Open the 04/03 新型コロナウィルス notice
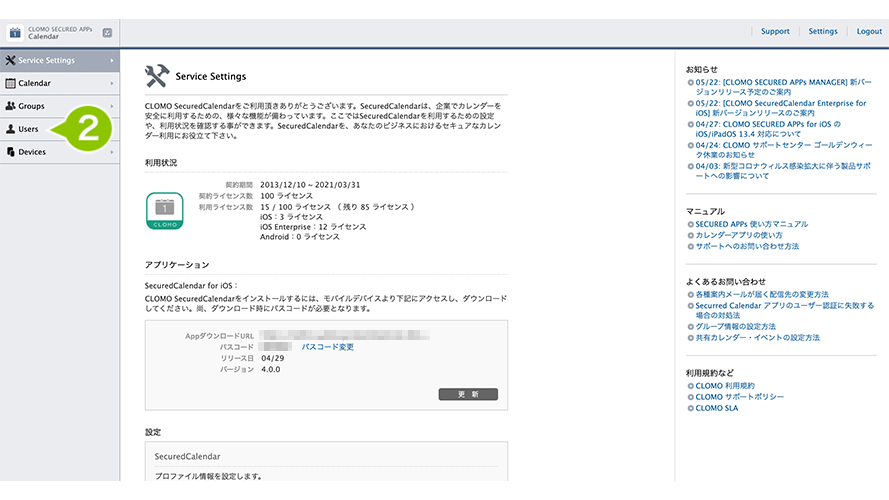 tap(783, 171)
